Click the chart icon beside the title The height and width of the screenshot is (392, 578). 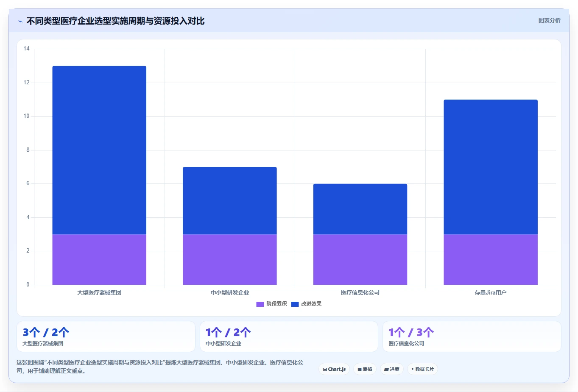coord(20,21)
